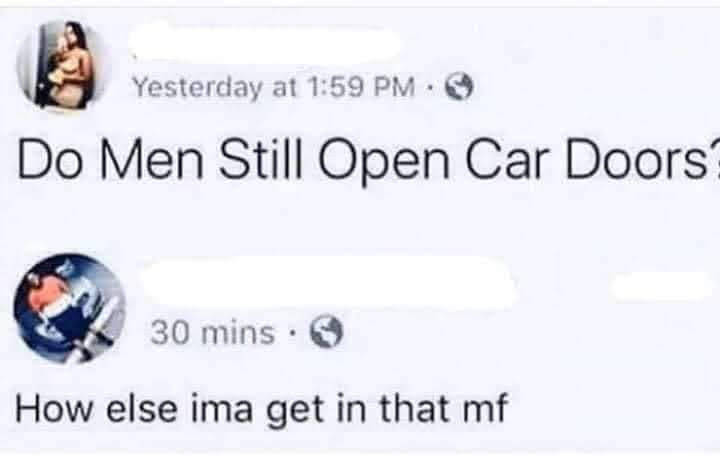Screen dimensions: 720x456
Task: Open the "Yesterday at 1:59 PM" timestamp
Action: pos(274,87)
